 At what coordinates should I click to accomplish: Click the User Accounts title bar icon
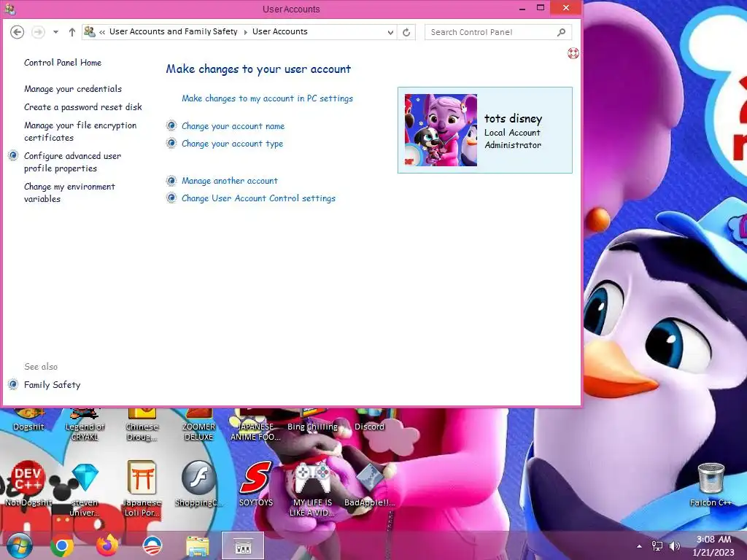click(9, 9)
